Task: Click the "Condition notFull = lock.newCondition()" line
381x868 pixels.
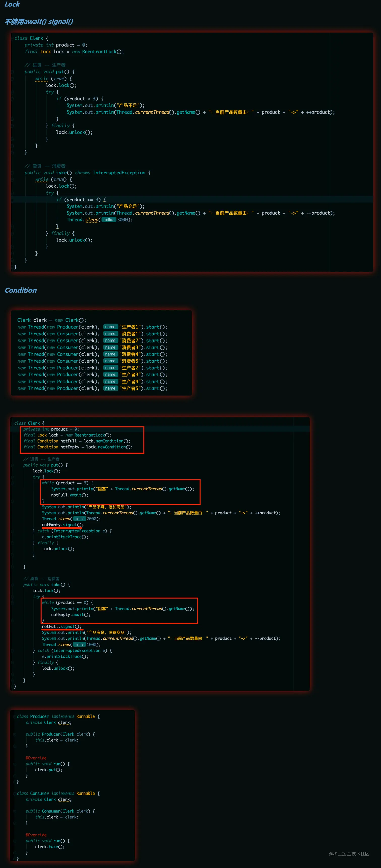Action: tap(77, 441)
